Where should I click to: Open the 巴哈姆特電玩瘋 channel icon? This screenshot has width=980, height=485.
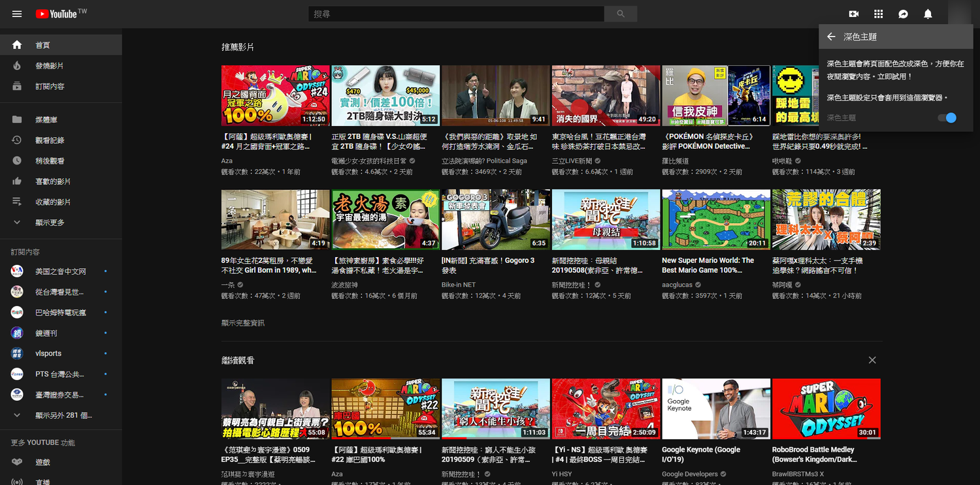coord(17,313)
